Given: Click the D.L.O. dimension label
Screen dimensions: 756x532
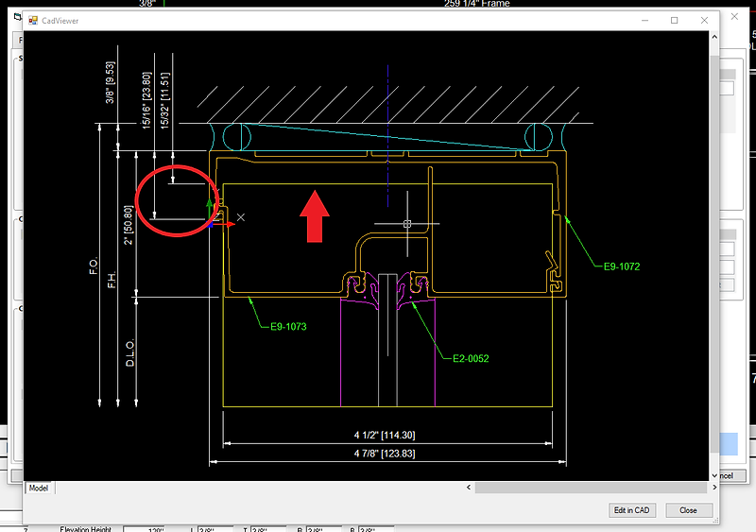Looking at the screenshot, I should 130,353.
